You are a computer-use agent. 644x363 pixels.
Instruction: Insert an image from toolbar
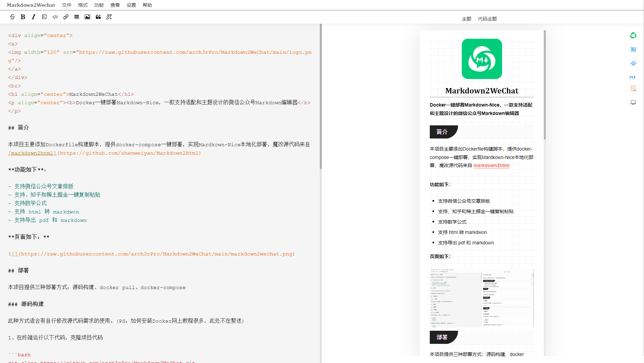click(x=87, y=17)
